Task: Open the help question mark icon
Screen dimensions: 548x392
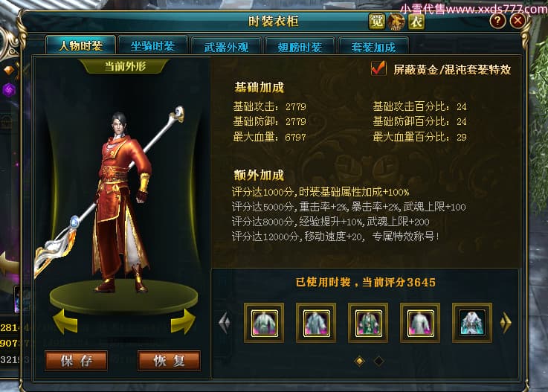Action: click(497, 21)
